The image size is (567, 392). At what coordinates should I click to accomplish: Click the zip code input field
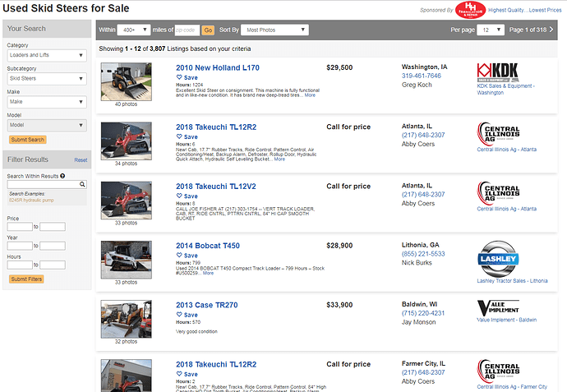coord(187,30)
